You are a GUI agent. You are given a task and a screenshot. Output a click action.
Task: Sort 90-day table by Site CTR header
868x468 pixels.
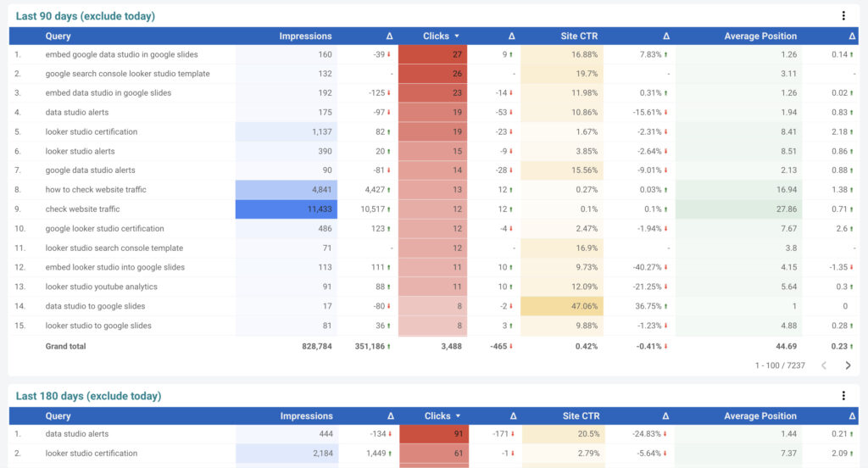(x=579, y=36)
